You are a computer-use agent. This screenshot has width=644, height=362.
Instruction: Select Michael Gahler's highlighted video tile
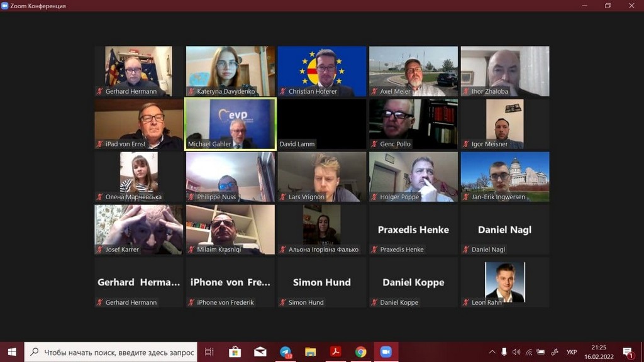click(230, 124)
